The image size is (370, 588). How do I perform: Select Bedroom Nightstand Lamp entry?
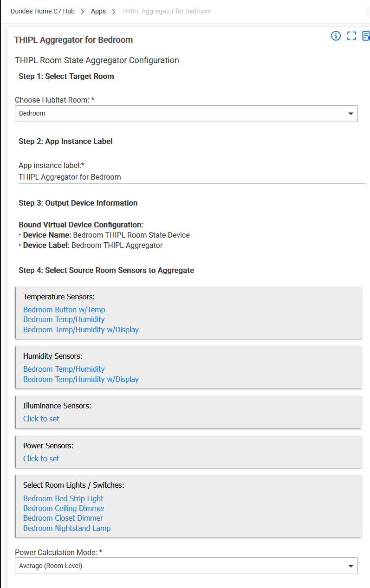pyautogui.click(x=67, y=528)
